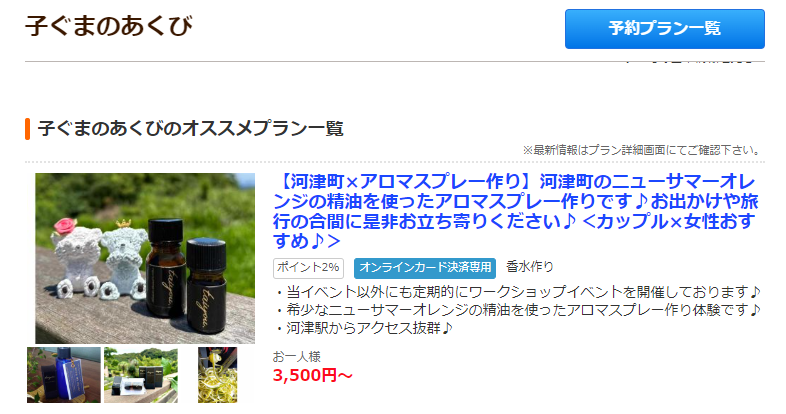Click the 3,500円〜 price text

pyautogui.click(x=313, y=375)
